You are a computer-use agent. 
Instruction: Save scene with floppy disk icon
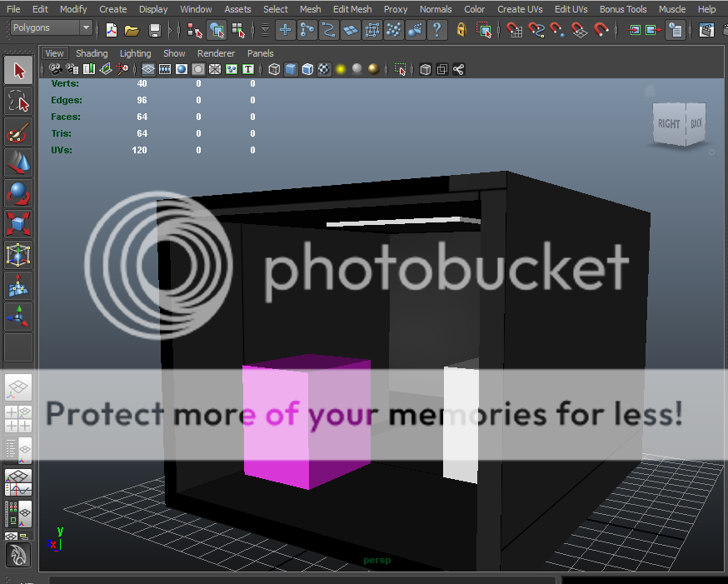pyautogui.click(x=155, y=30)
